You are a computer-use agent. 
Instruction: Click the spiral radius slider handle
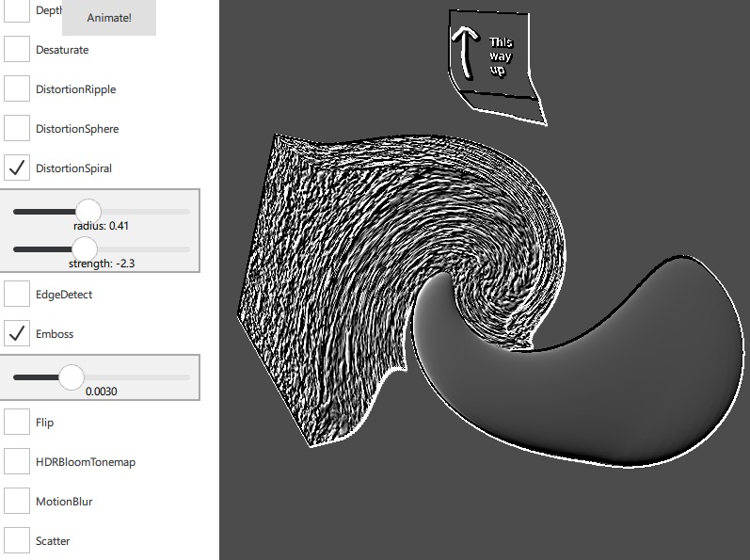88,212
